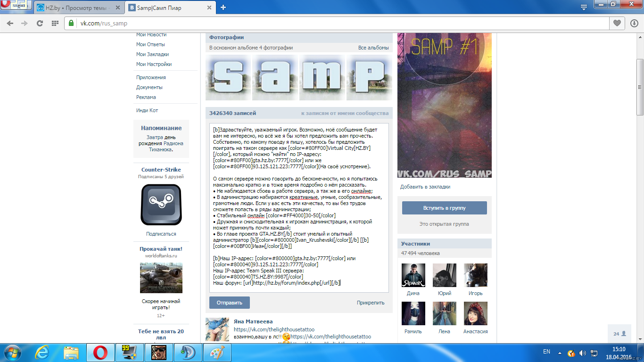Add page to bookmarks with heart icon
644x362 pixels.
tap(617, 23)
